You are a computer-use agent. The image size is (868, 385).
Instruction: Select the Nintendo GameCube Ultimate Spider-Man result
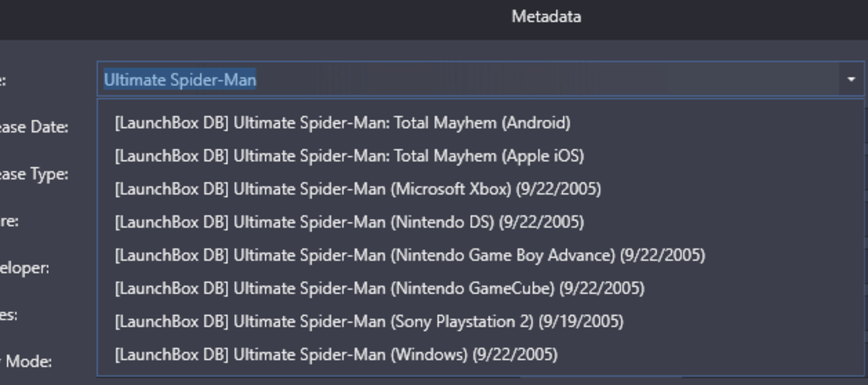coord(379,288)
